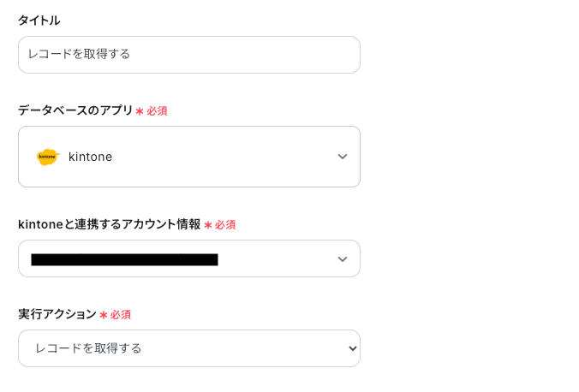Screen dimensions: 579x392
Task: Click レコードを取得する in the action select
Action: (x=88, y=348)
